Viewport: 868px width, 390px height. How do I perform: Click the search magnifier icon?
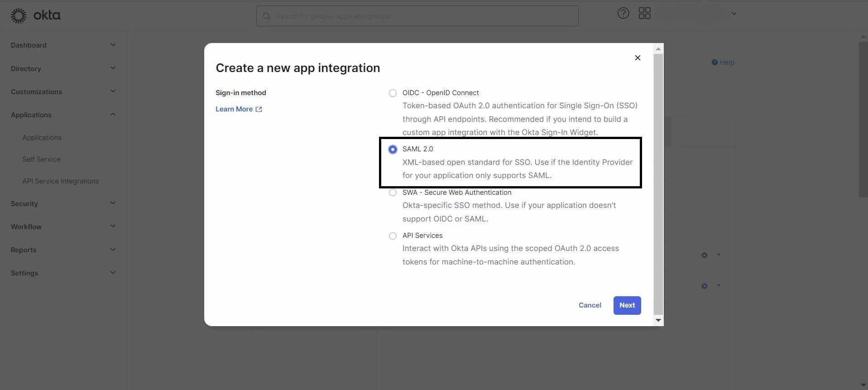click(x=267, y=16)
